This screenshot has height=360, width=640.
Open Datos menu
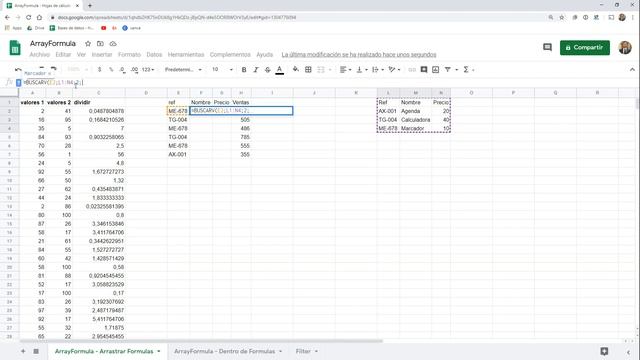tap(154, 55)
